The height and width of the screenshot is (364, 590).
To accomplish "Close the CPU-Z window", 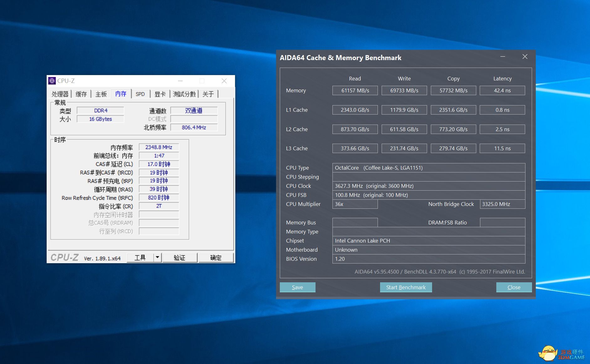I will 224,81.
